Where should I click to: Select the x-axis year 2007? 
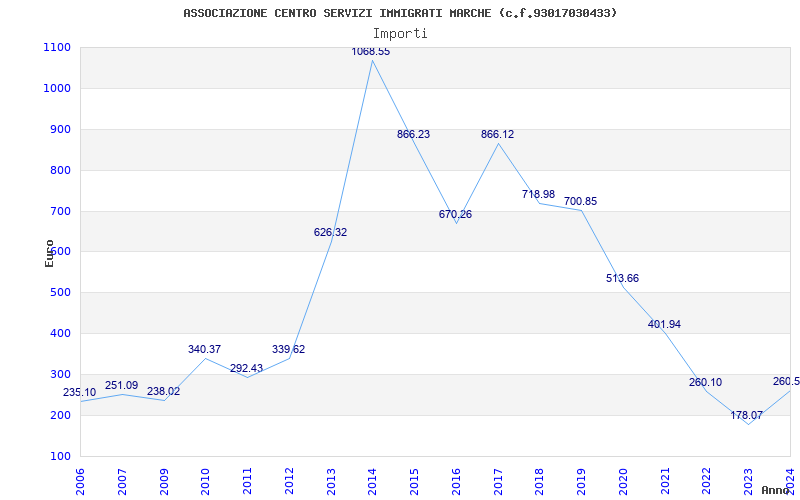tap(121, 482)
